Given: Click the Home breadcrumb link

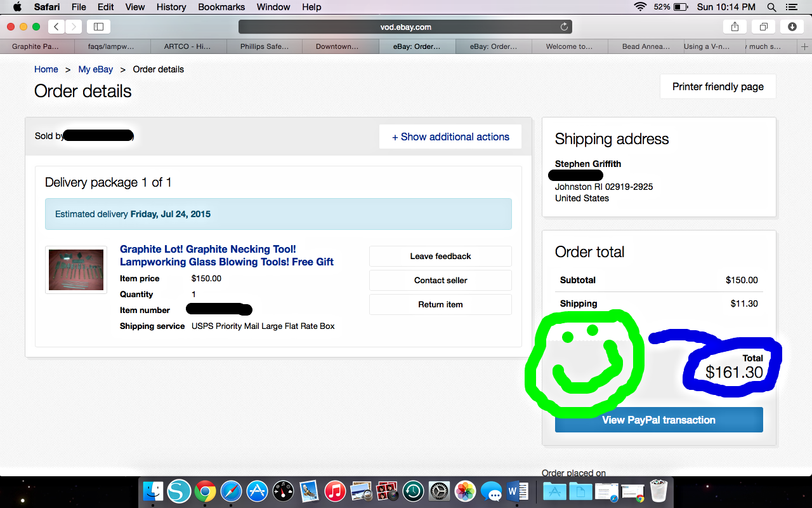Looking at the screenshot, I should (x=46, y=69).
